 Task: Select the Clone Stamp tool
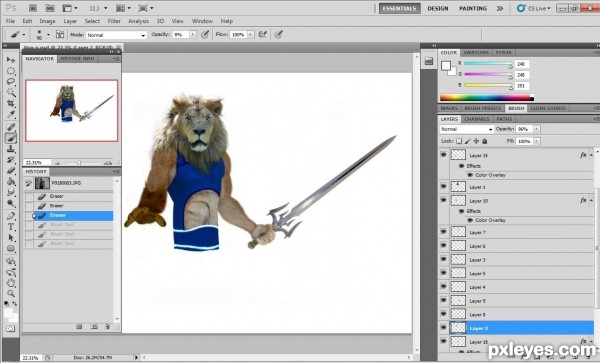11,149
